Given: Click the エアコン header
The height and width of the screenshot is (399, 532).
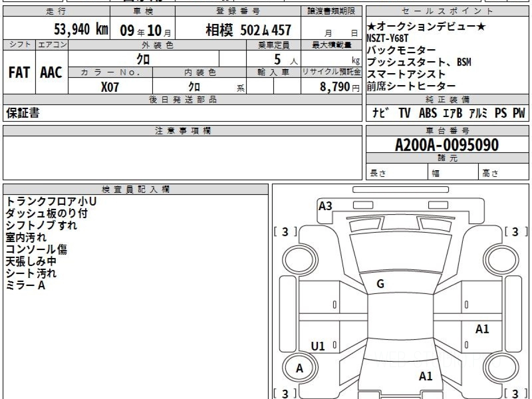Looking at the screenshot, I should 52,45.
